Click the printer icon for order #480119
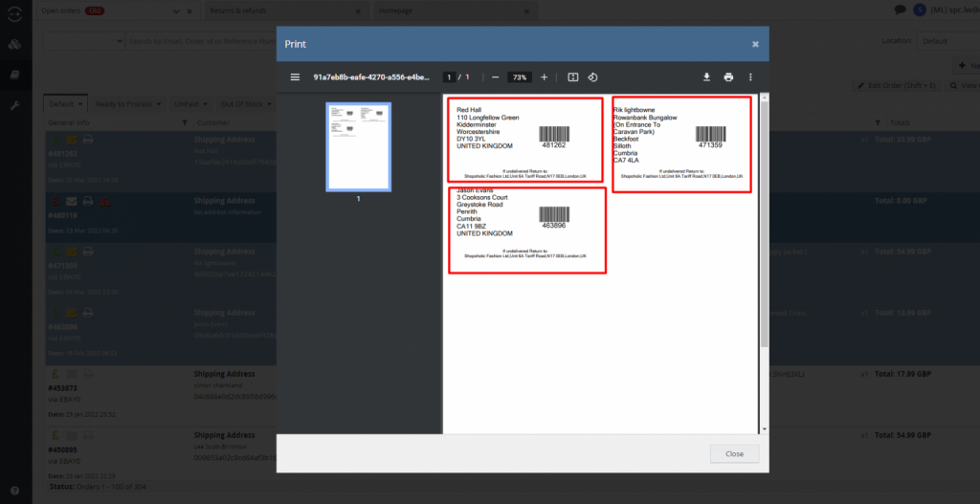The height and width of the screenshot is (504, 980). [x=88, y=201]
